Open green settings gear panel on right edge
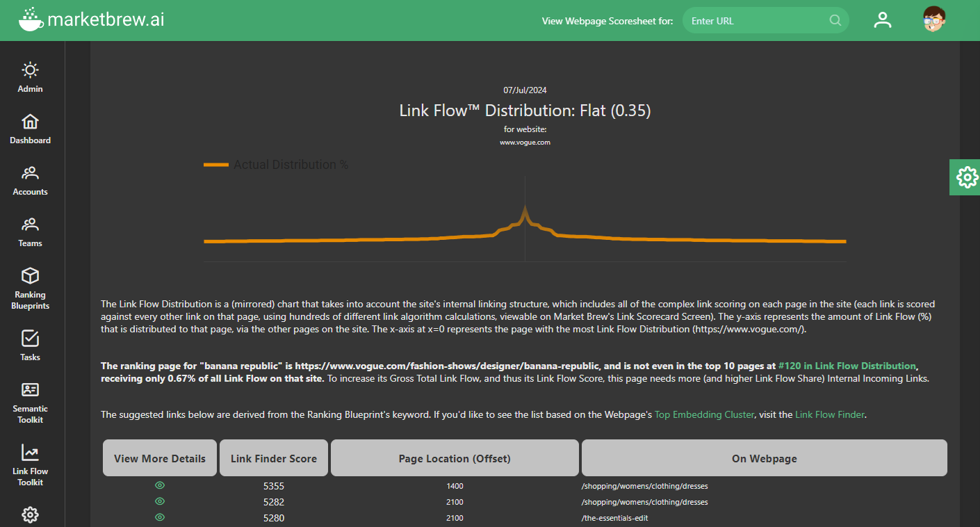This screenshot has width=980, height=527. (x=966, y=177)
